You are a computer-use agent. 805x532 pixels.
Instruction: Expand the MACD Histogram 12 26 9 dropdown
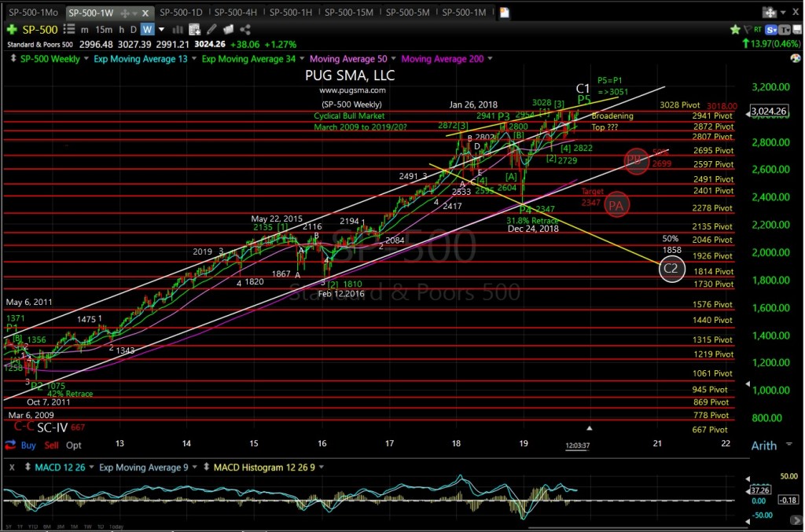click(x=322, y=468)
